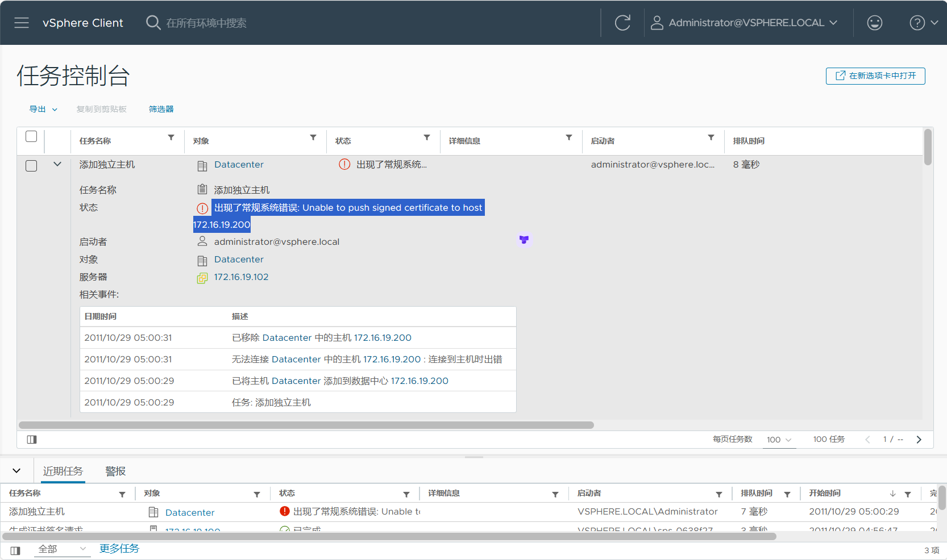Collapse the expanded 添加独立主机 task row

[57, 165]
